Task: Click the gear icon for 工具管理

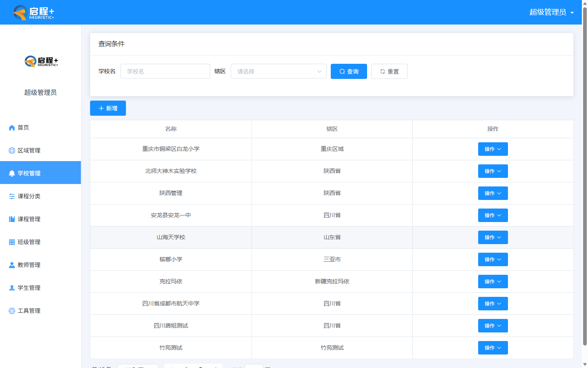Action: click(12, 311)
